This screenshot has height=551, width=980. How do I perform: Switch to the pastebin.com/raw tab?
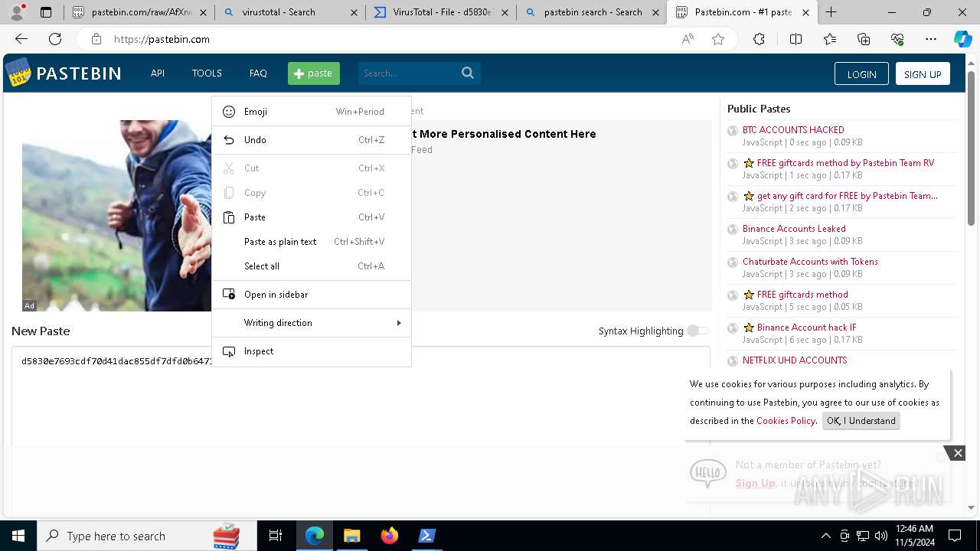(x=138, y=12)
